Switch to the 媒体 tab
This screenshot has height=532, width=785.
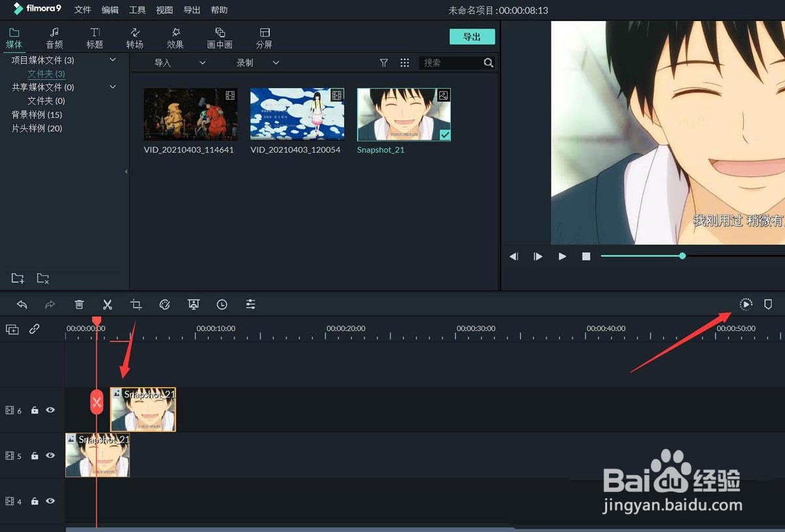pos(14,38)
